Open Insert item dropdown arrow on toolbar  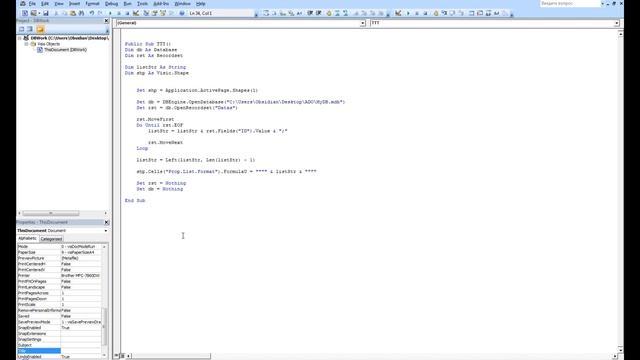(x=39, y=13)
